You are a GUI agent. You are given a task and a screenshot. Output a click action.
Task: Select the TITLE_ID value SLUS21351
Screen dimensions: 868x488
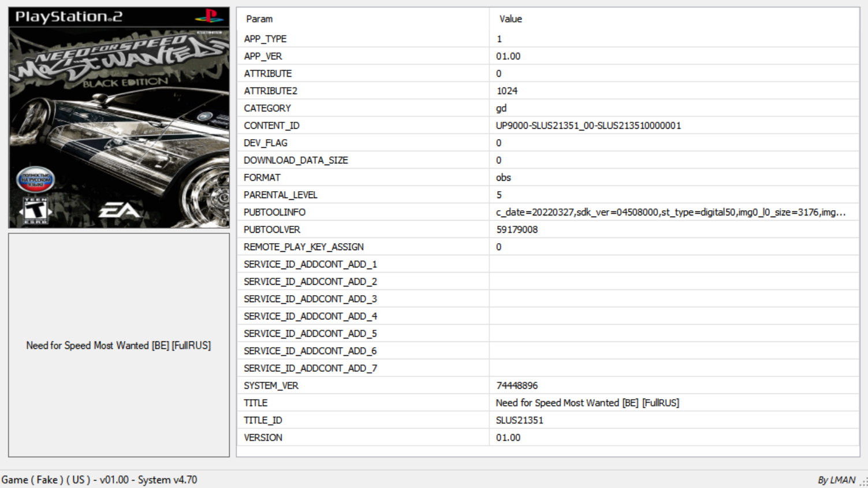click(519, 420)
